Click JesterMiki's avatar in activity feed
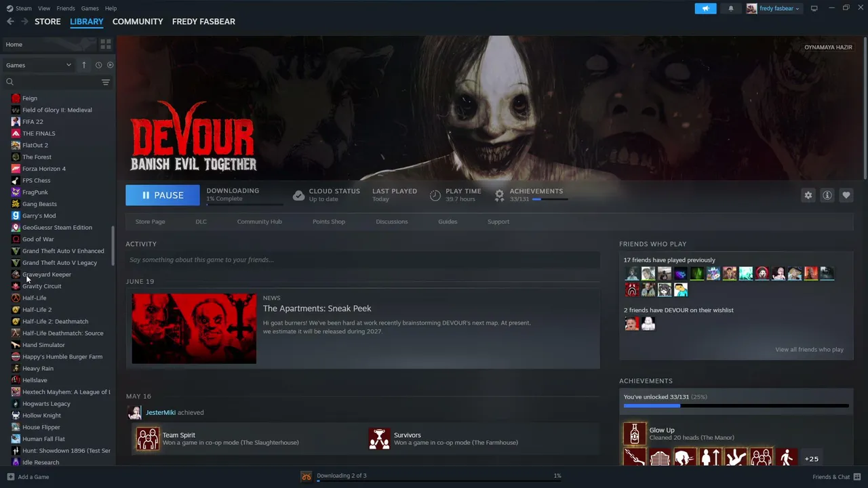The image size is (868, 488). pyautogui.click(x=135, y=412)
